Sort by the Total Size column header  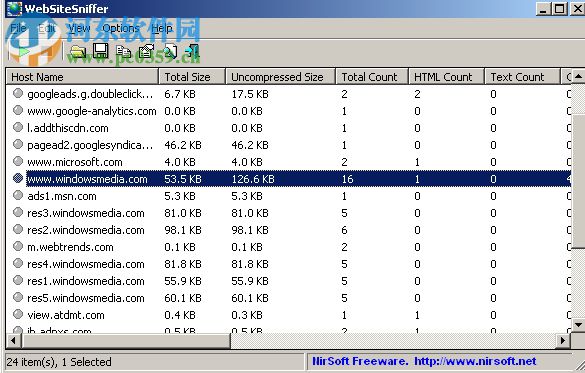(x=192, y=77)
